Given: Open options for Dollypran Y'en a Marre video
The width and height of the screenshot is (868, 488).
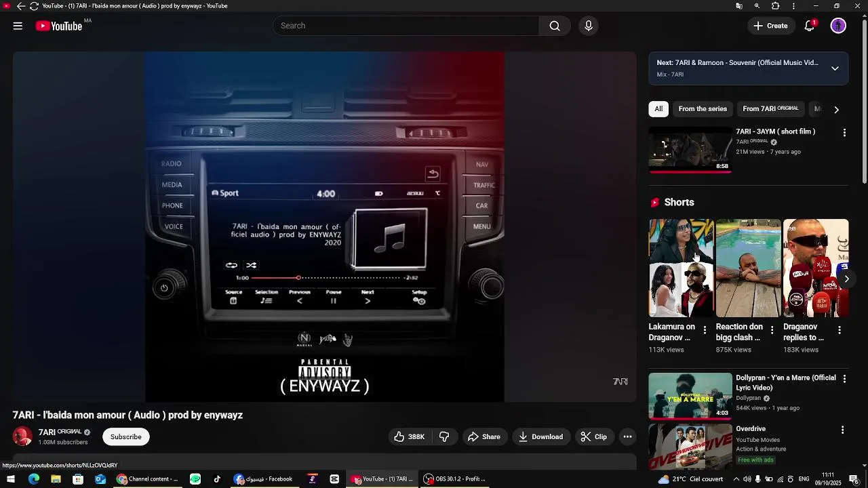Looking at the screenshot, I should pos(844,380).
